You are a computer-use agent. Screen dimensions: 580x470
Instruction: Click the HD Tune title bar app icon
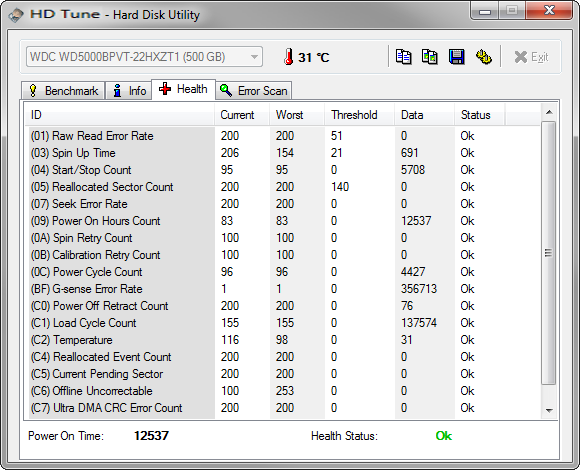point(16,15)
